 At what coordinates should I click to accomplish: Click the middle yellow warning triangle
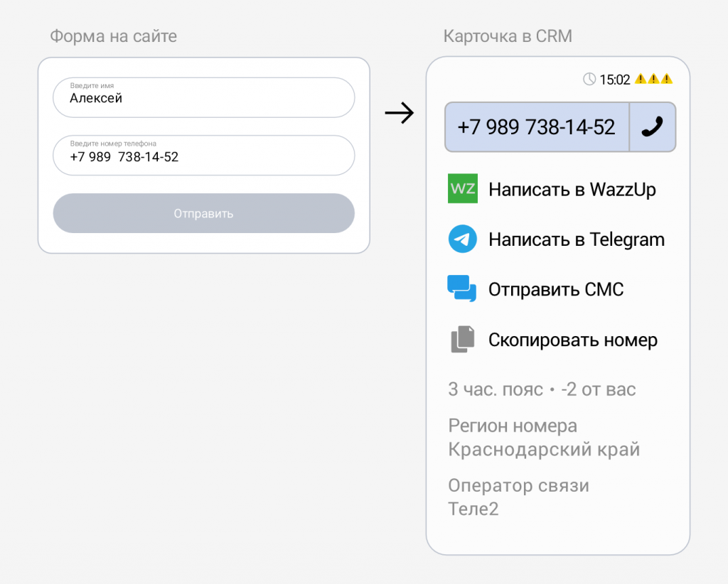pyautogui.click(x=653, y=79)
